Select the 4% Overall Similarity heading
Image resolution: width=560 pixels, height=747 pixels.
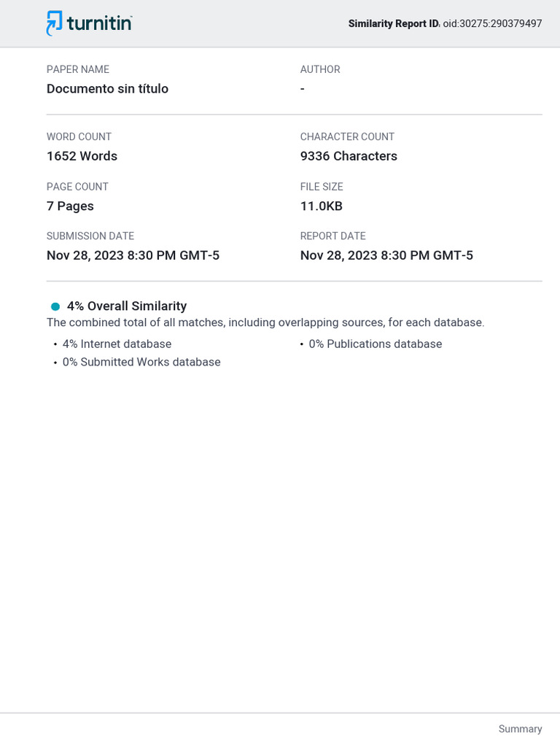[127, 306]
